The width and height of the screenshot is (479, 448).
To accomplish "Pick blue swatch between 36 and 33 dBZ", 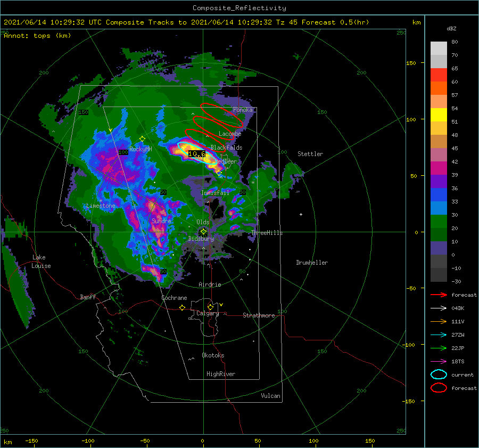I will 439,195.
